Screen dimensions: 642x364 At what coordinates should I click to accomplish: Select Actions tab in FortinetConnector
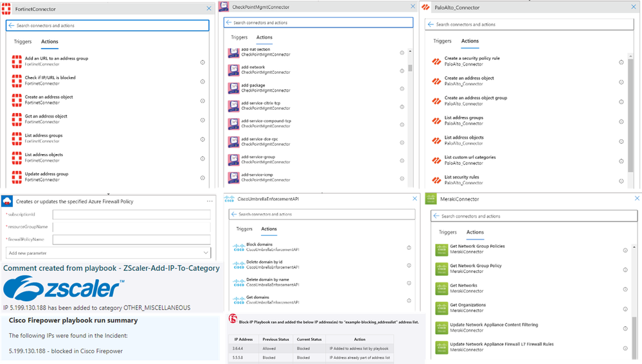(49, 41)
